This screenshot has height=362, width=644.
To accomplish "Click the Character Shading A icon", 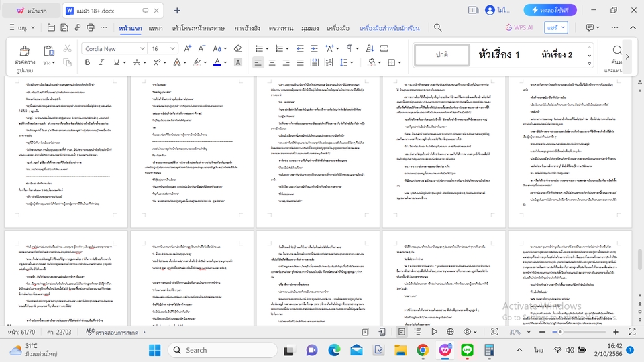I will tap(237, 62).
